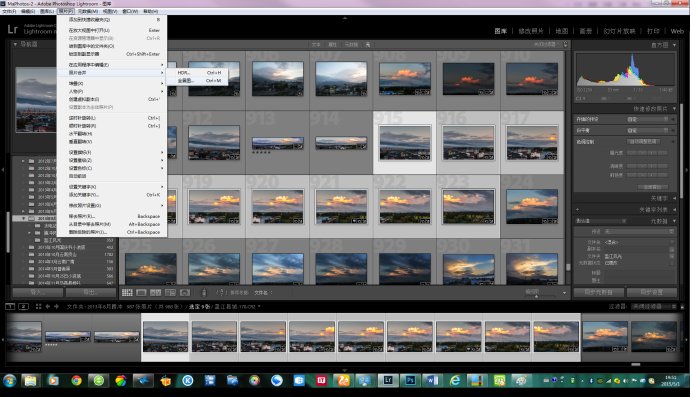Open Lightroom from the Windows taskbar
The height and width of the screenshot is (397, 690).
(x=388, y=380)
